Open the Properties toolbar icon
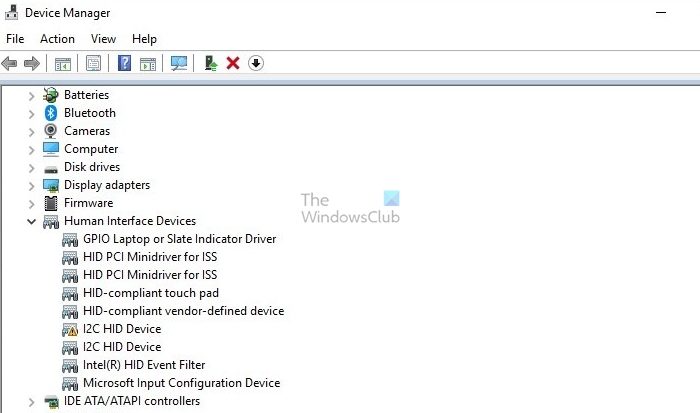The width and height of the screenshot is (700, 413). pyautogui.click(x=93, y=63)
